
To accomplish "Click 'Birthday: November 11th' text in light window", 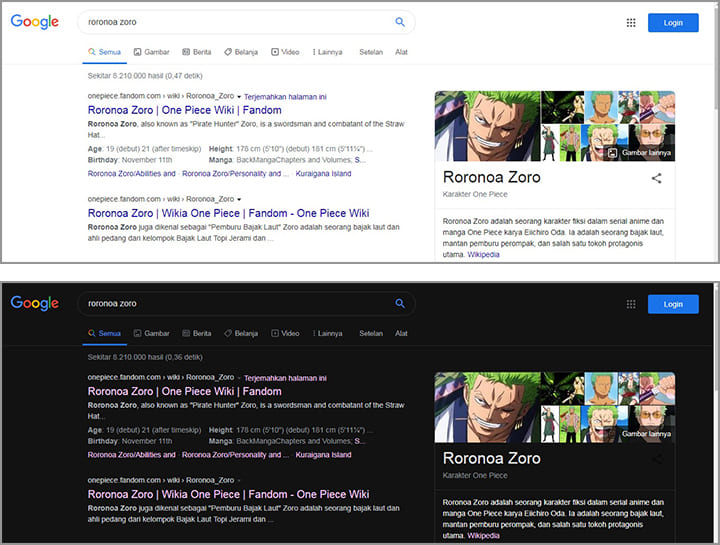I will [130, 160].
